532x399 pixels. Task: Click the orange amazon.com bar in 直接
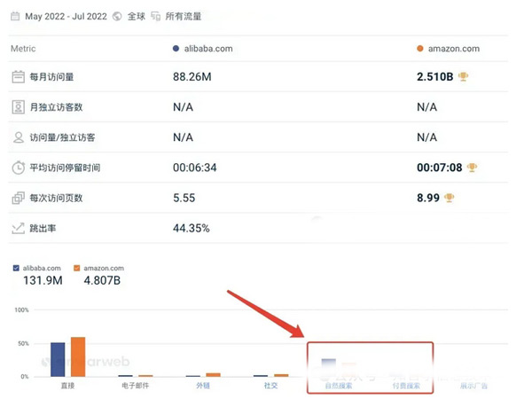point(77,357)
